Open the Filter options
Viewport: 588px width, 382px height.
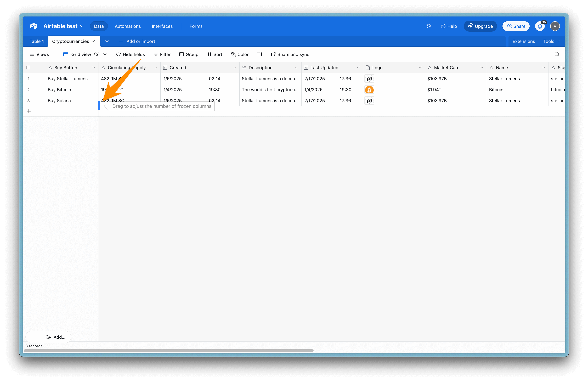162,54
